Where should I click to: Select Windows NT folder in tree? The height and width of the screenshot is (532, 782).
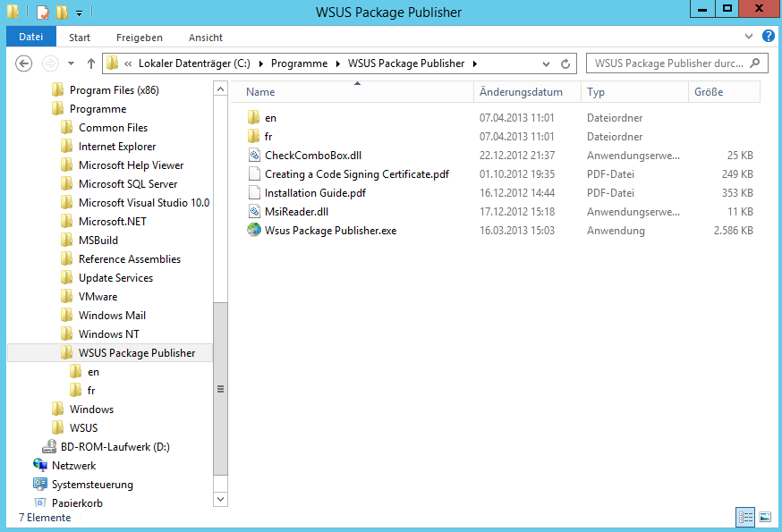[109, 334]
